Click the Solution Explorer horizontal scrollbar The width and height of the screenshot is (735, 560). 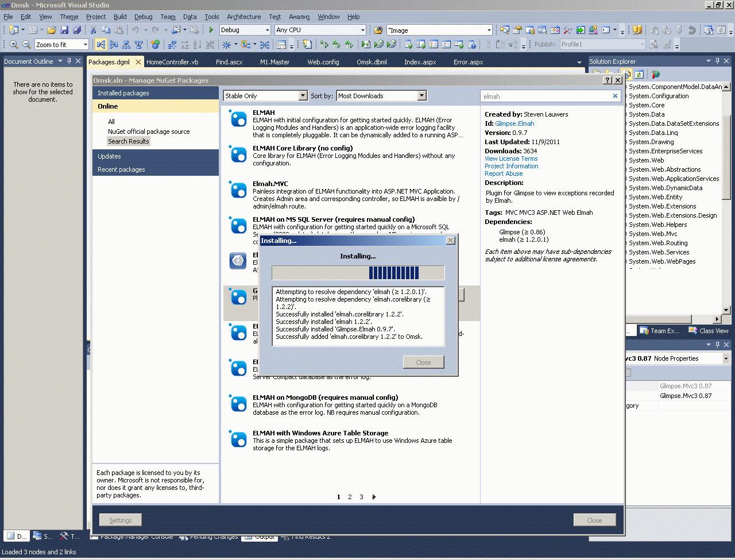[x=673, y=319]
